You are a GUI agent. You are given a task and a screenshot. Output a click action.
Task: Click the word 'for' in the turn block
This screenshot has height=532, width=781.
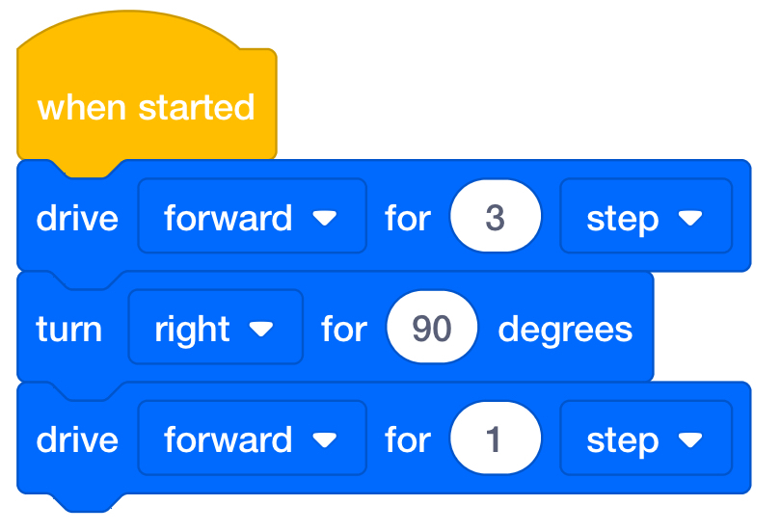[344, 329]
